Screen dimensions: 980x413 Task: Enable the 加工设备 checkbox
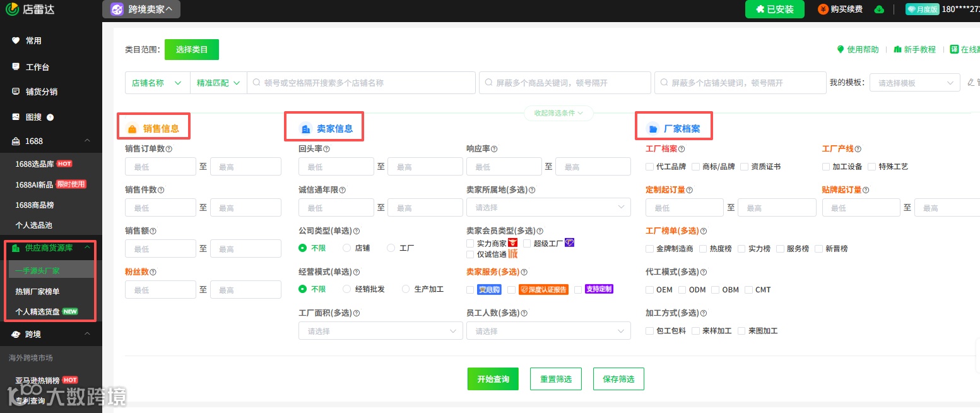coord(826,167)
